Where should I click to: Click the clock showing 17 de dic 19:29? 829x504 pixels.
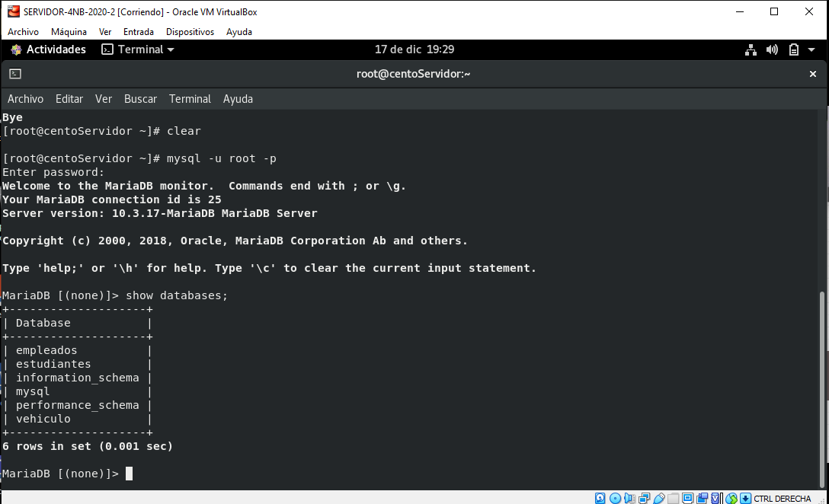point(414,49)
